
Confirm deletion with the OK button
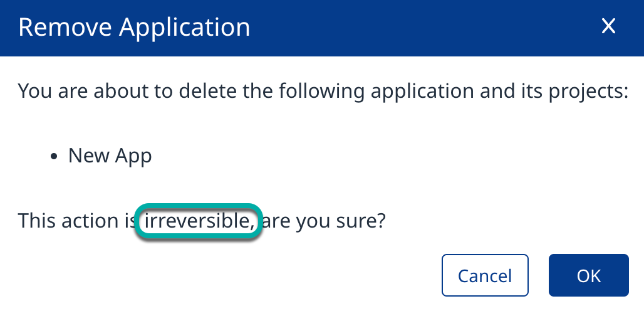click(588, 275)
